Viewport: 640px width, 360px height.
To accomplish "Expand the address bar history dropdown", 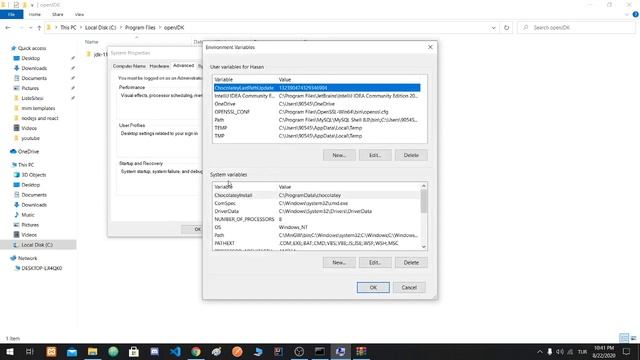I will (x=493, y=27).
